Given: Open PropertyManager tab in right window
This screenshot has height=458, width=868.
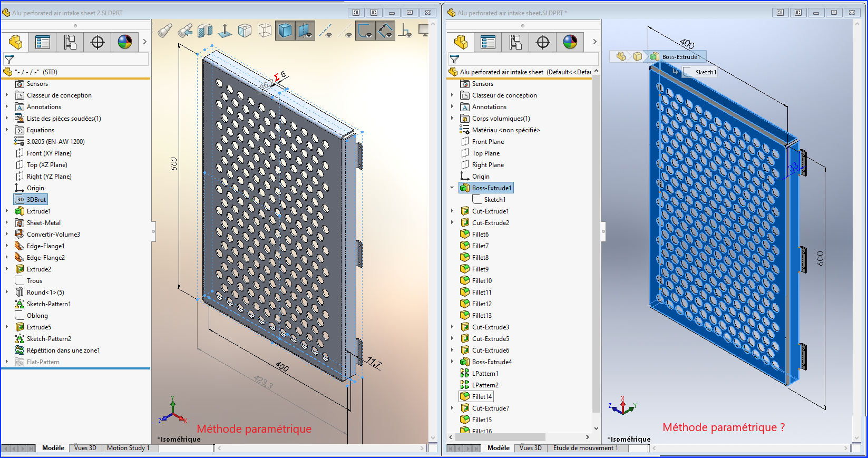Looking at the screenshot, I should [488, 42].
